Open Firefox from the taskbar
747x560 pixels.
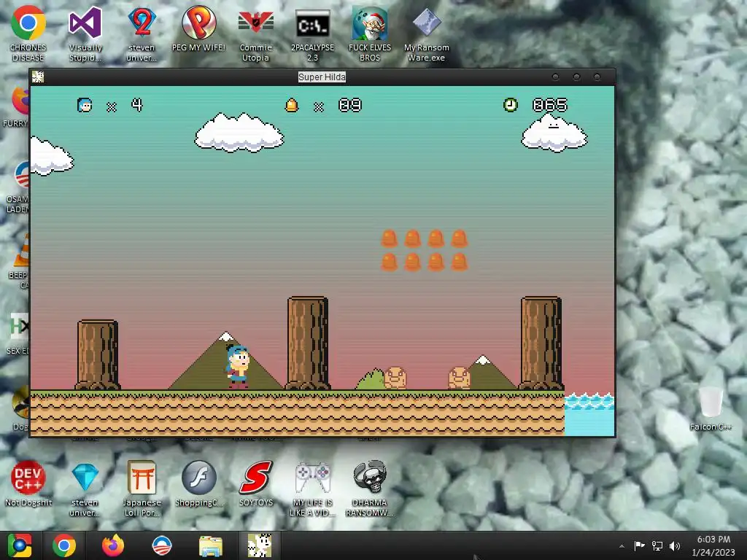113,545
